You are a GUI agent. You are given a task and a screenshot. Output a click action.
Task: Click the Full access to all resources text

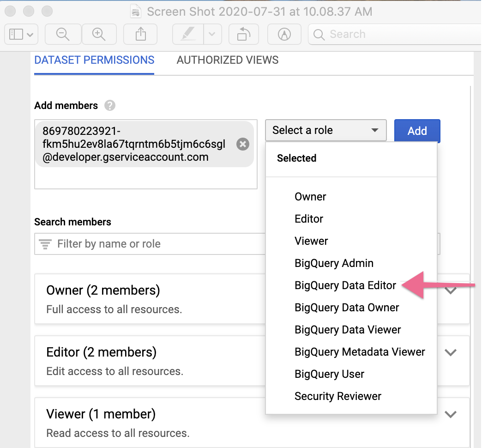point(114,309)
